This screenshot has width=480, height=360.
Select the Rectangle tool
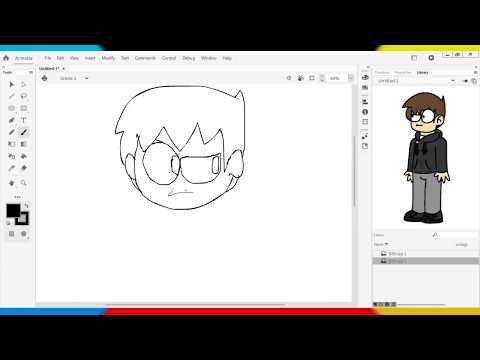(24, 108)
